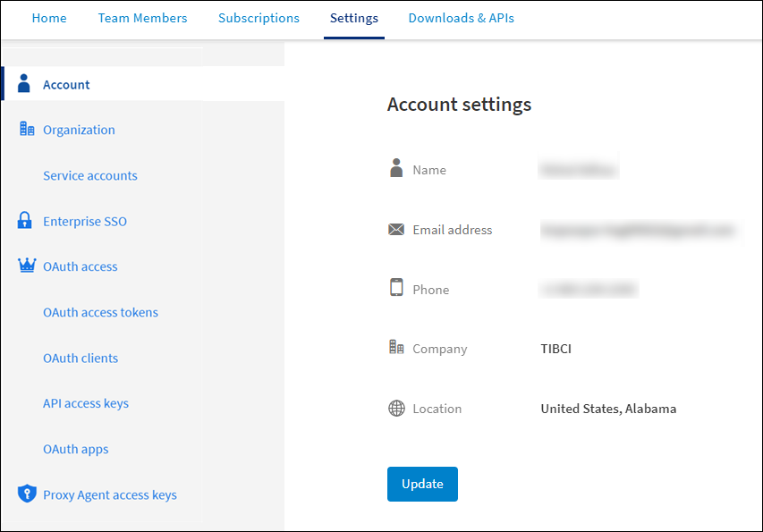
Task: Click the phone icon beside Phone
Action: click(396, 288)
